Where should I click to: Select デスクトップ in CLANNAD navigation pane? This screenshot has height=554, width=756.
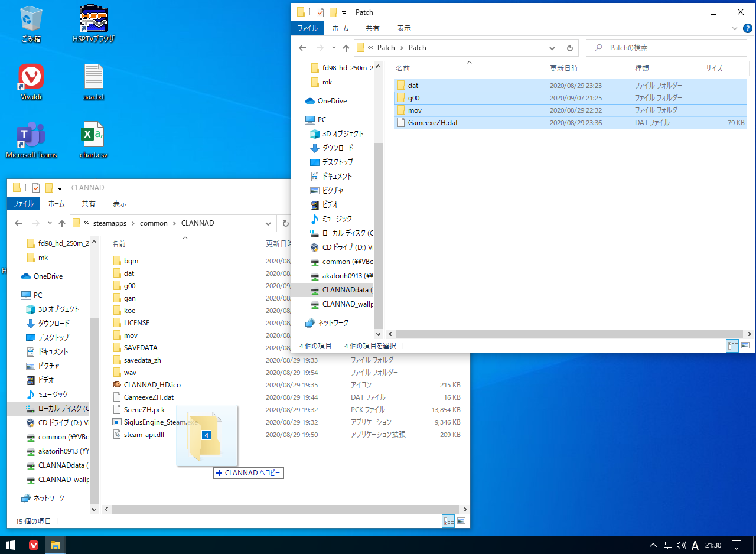pyautogui.click(x=54, y=337)
